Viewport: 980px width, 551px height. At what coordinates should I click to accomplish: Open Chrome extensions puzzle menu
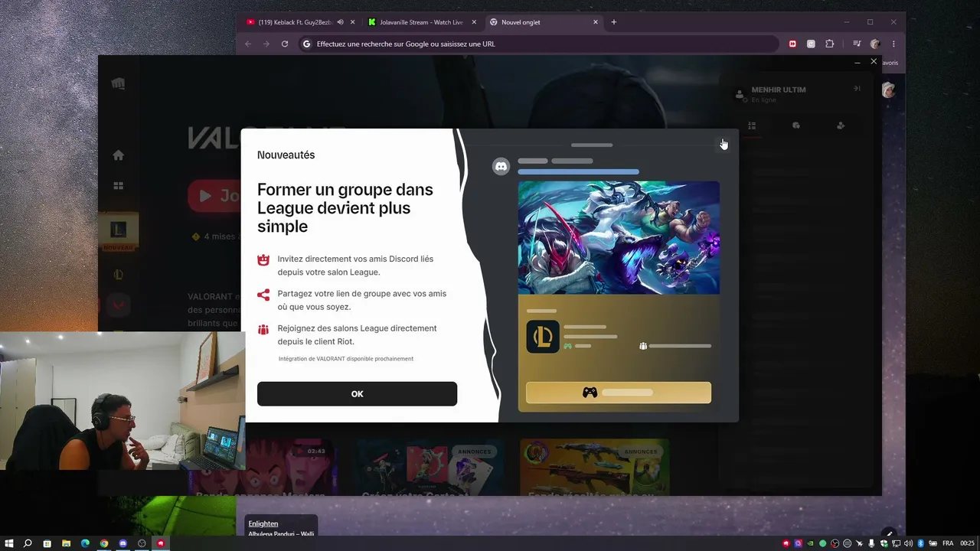pyautogui.click(x=829, y=44)
